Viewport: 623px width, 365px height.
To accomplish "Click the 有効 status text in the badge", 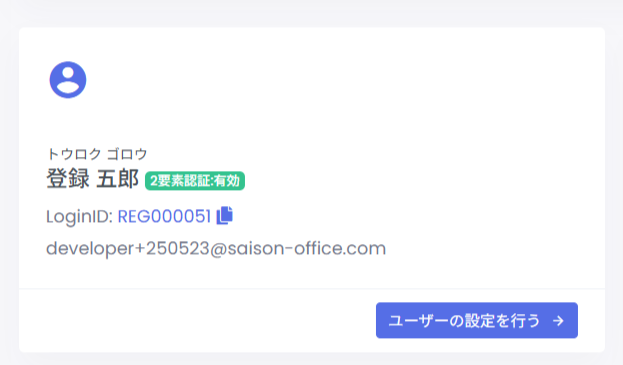I will [226, 181].
